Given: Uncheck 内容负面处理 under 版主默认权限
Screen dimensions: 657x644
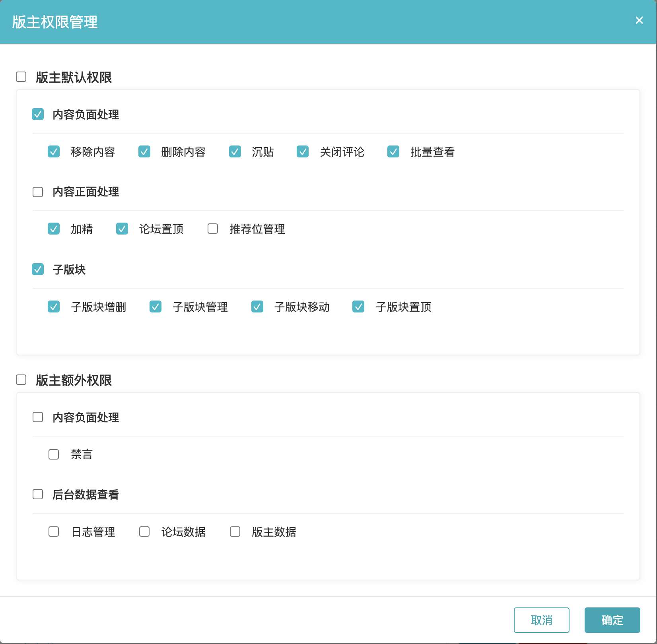Looking at the screenshot, I should pyautogui.click(x=38, y=114).
